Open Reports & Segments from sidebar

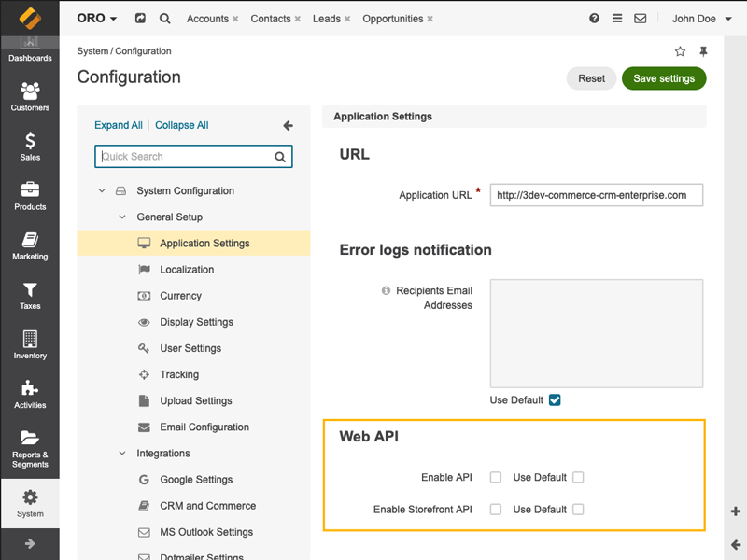pos(30,448)
